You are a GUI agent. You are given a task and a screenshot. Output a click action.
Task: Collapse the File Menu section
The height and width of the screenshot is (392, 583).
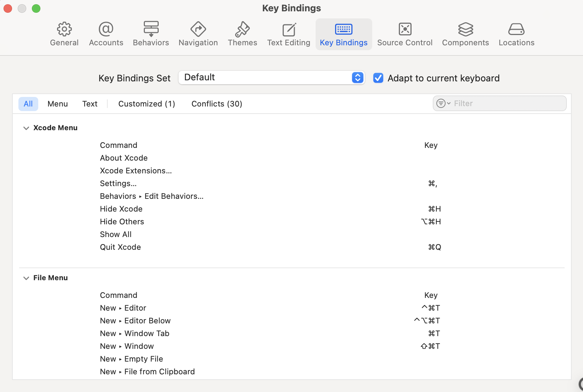(x=26, y=278)
